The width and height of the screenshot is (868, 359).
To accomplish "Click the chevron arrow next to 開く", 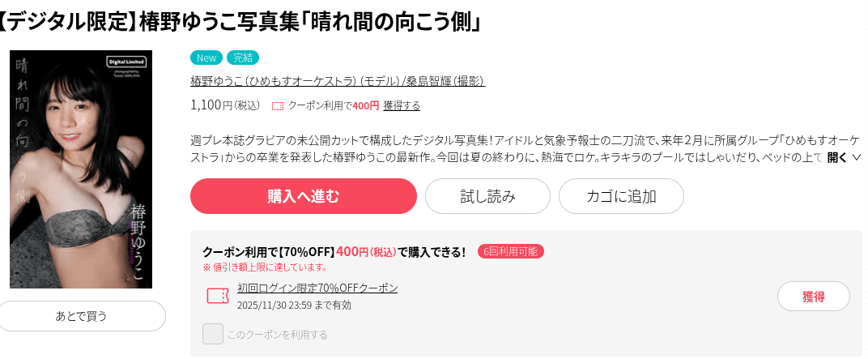I will tap(856, 157).
